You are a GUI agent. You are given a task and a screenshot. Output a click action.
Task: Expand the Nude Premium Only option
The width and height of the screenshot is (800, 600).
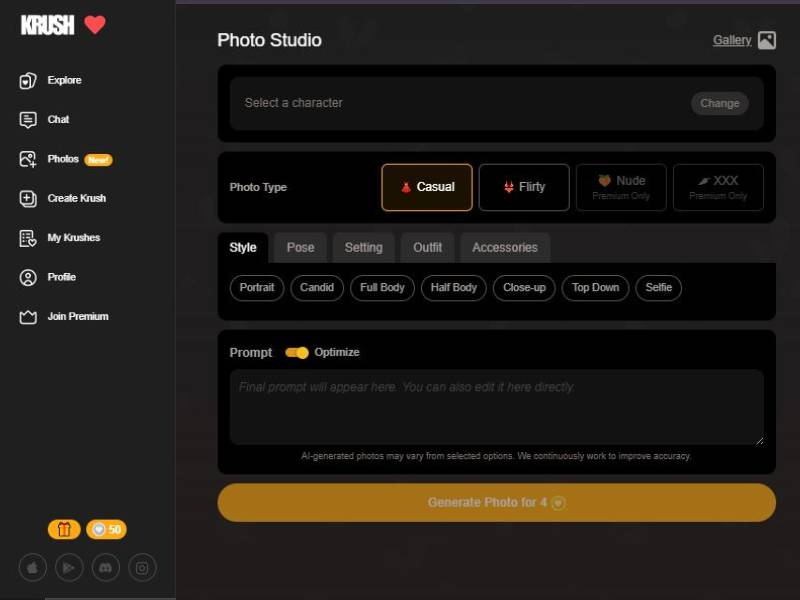(x=621, y=187)
